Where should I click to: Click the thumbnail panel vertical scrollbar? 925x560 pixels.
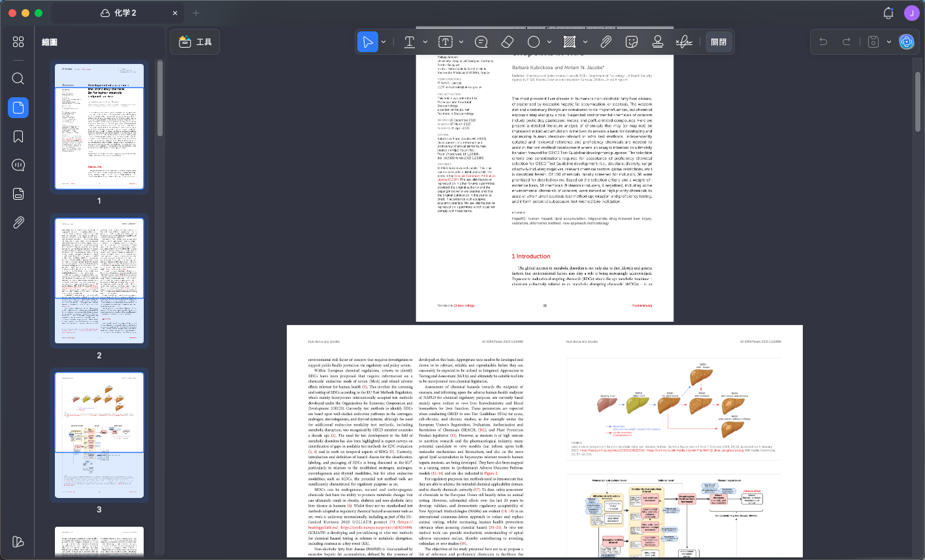160,98
